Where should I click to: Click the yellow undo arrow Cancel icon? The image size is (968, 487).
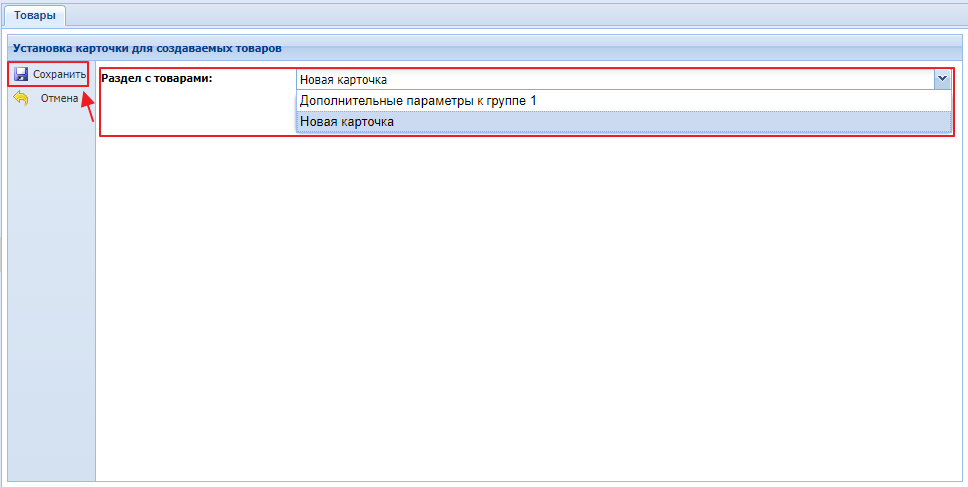click(x=21, y=98)
